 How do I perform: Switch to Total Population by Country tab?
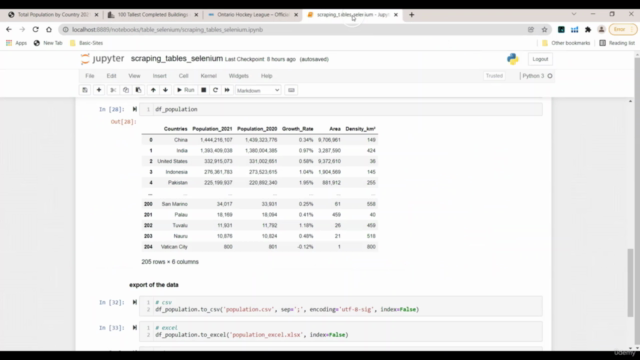[x=53, y=15]
